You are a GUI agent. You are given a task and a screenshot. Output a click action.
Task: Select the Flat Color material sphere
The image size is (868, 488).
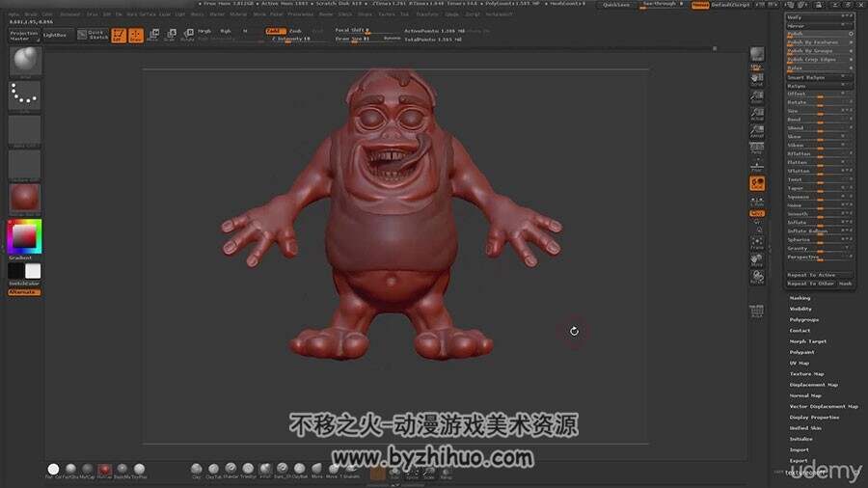53,469
